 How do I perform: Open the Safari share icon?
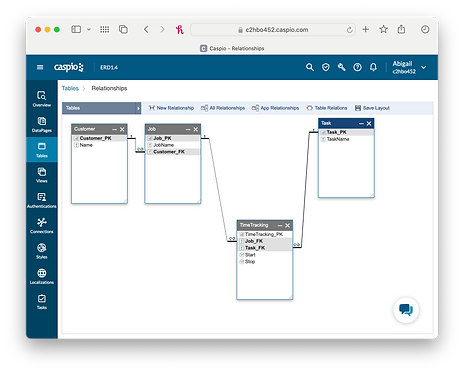click(401, 29)
